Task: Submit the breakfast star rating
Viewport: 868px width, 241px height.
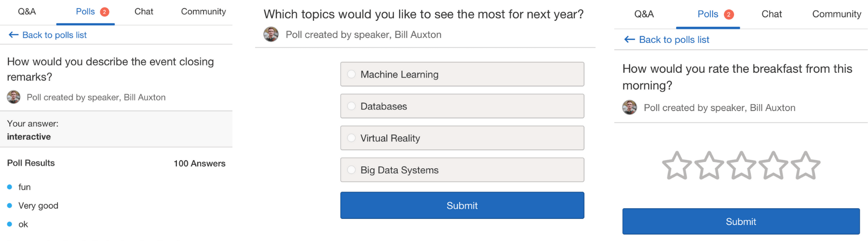Action: click(741, 222)
